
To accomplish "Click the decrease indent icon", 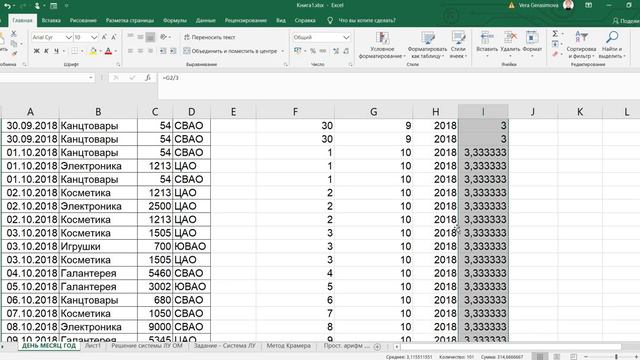I will click(163, 51).
